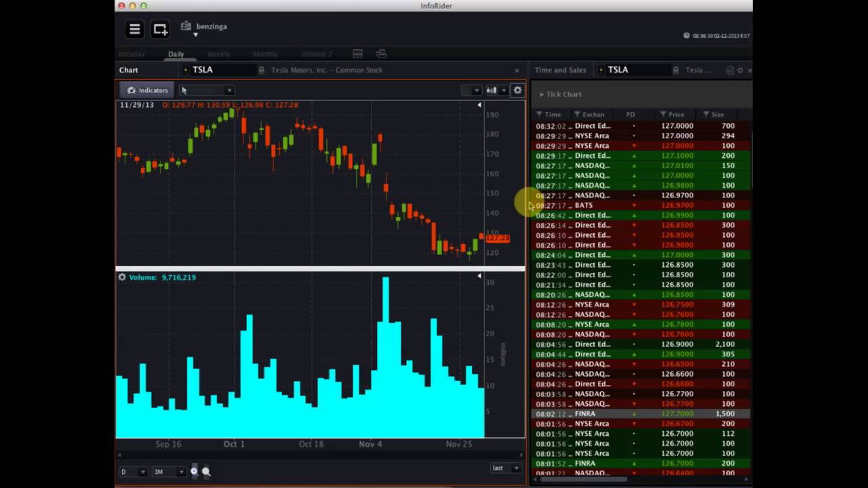Viewport: 868px width, 488px height.
Task: Click the Volume indicator gear icon
Action: point(122,277)
